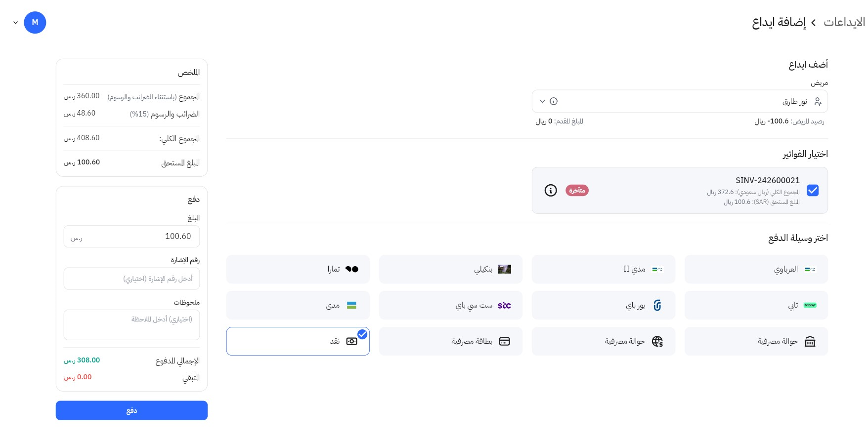This screenshot has width=868, height=438.
Task: Select the بطاقة مصرفية card payment icon
Action: coord(504,341)
